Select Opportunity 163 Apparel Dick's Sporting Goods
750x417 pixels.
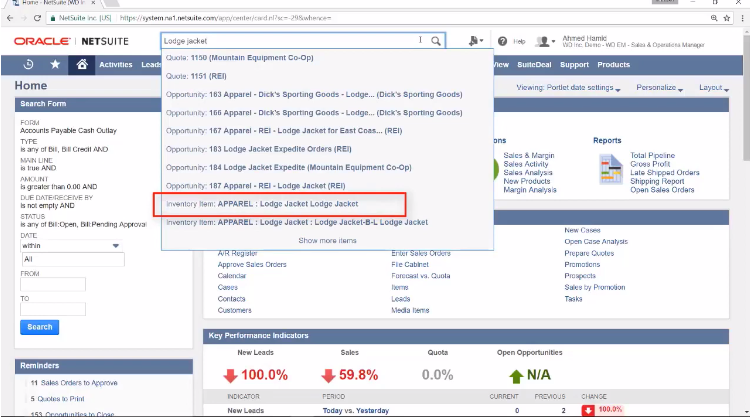tap(314, 94)
